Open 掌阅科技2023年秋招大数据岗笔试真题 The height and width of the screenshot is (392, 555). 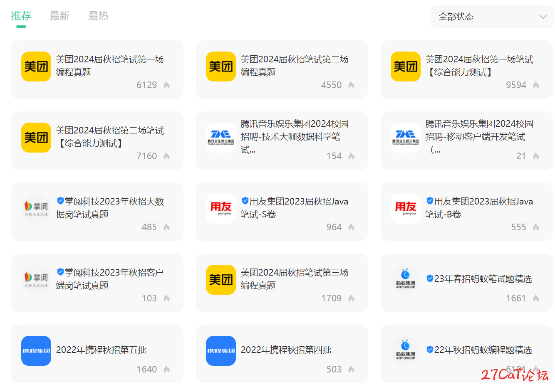(110, 208)
